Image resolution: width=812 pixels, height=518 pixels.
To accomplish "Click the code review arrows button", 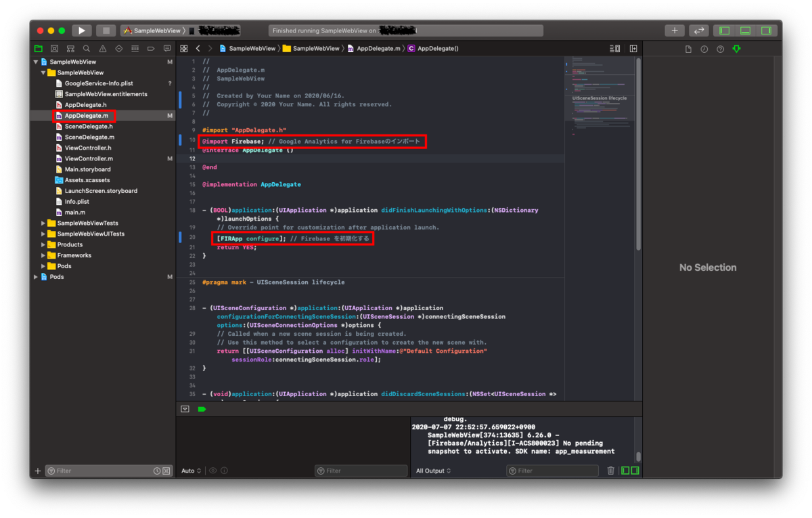I will [x=699, y=30].
